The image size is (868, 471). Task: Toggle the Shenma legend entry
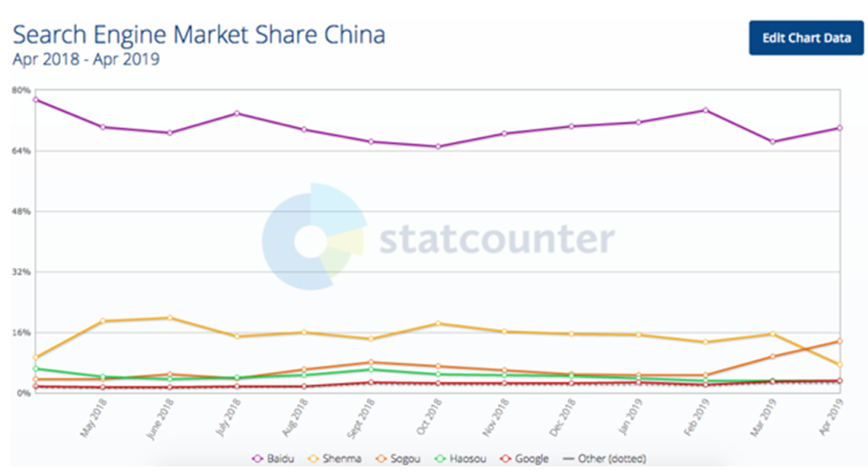[339, 459]
